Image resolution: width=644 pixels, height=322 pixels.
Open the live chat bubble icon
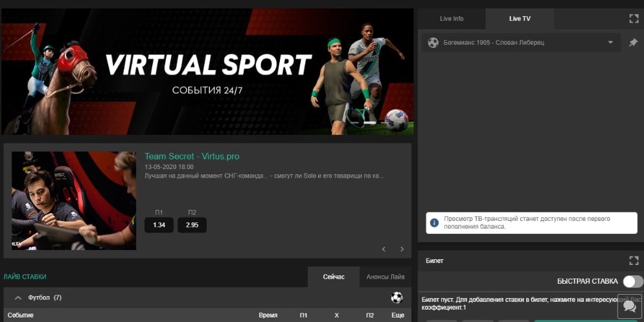coord(629,306)
